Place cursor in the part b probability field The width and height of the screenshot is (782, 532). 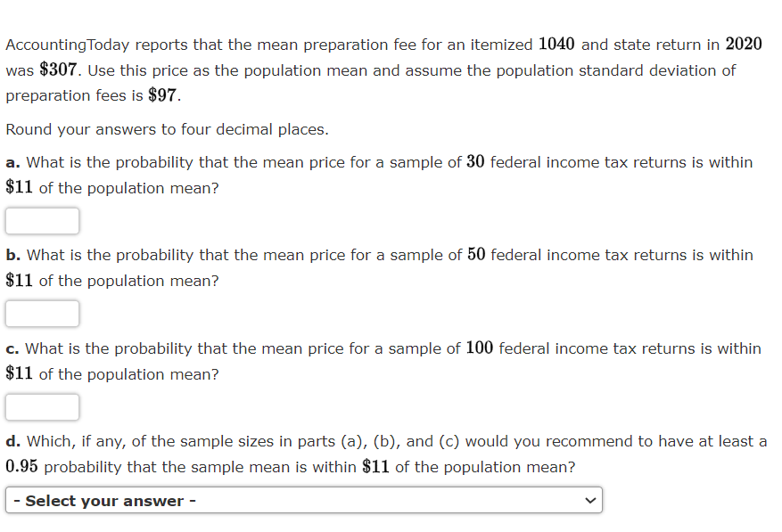point(42,313)
